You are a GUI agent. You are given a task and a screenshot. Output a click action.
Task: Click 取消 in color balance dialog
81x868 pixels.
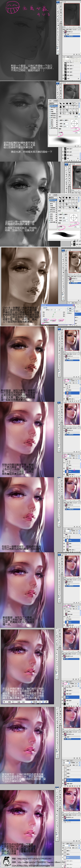(70, 311)
